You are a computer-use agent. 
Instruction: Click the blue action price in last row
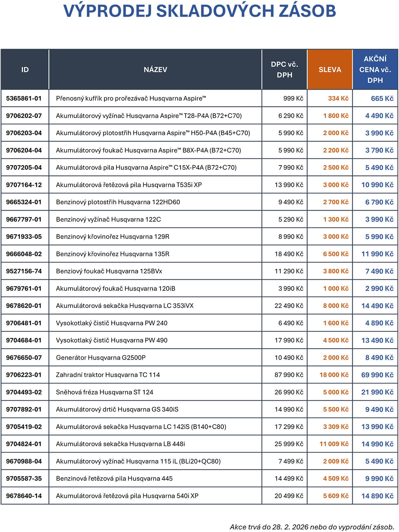(377, 496)
